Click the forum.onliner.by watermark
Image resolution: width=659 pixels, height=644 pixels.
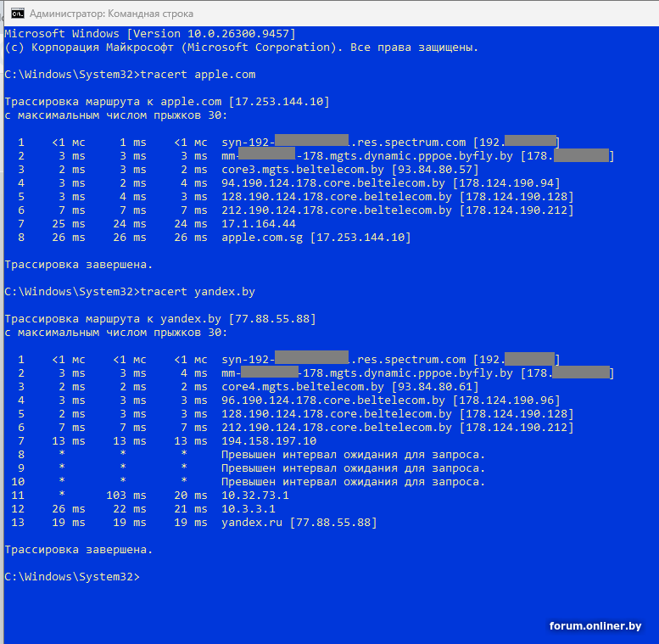[x=595, y=626]
